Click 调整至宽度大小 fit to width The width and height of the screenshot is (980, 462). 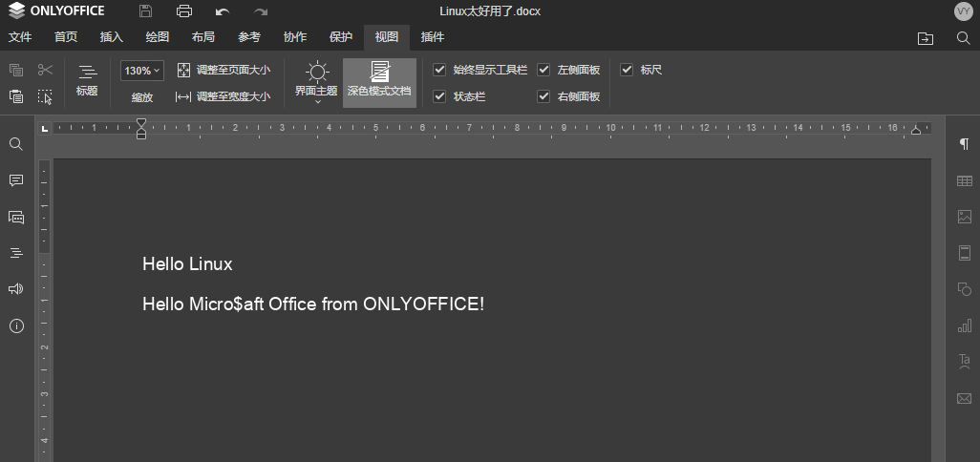[x=224, y=96]
